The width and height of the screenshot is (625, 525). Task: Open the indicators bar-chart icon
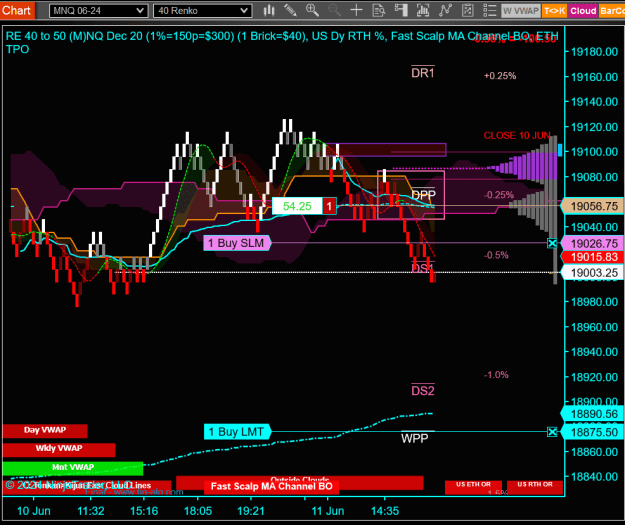[423, 10]
